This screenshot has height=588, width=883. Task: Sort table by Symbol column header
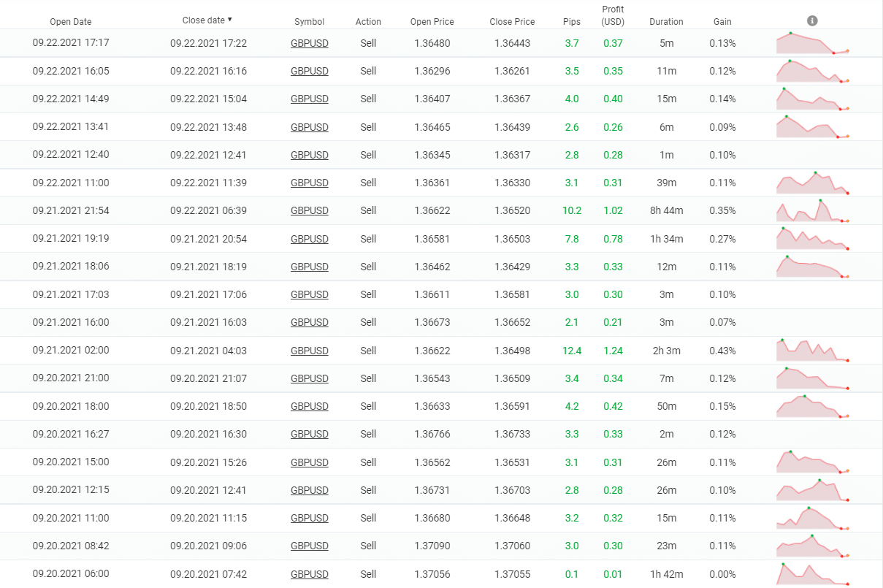pos(309,22)
